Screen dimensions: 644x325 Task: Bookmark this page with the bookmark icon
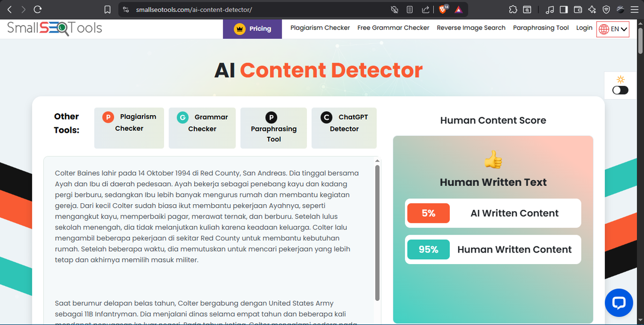point(107,10)
